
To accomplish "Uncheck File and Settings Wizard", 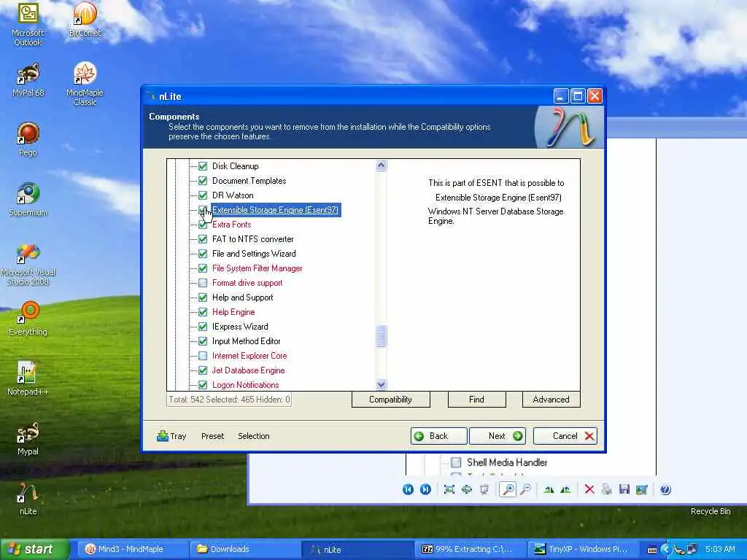I will tap(203, 254).
